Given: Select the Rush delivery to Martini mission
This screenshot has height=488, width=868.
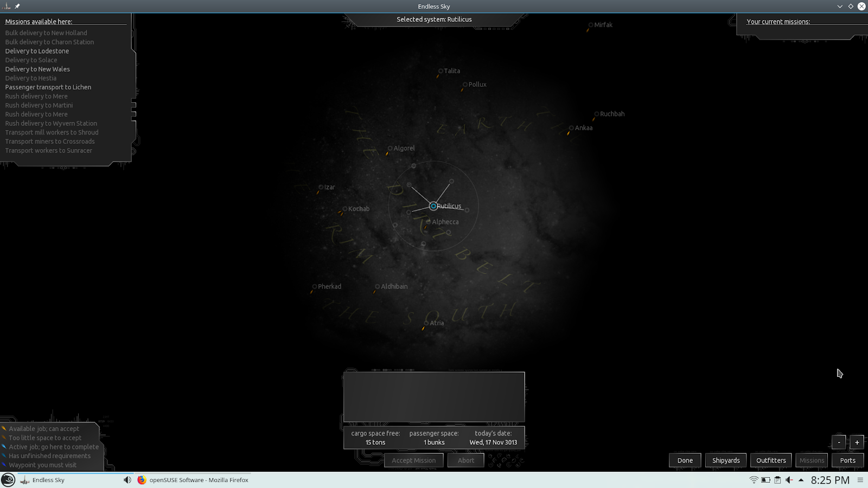Looking at the screenshot, I should coord(39,105).
